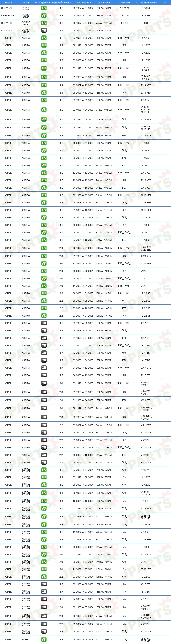The height and width of the screenshot is (644, 171).
Task: Click the Lata produkcji column header
Action: tap(83, 2)
